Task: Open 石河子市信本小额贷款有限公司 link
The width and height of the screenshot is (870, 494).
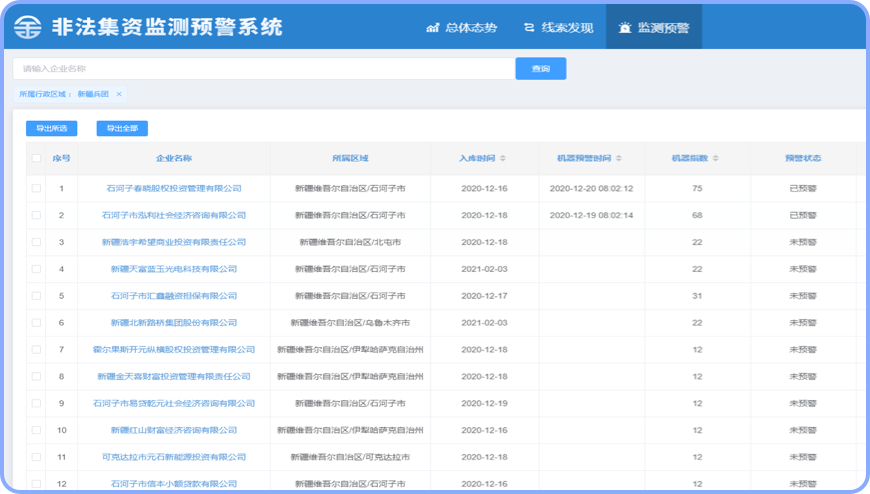Action: point(174,484)
